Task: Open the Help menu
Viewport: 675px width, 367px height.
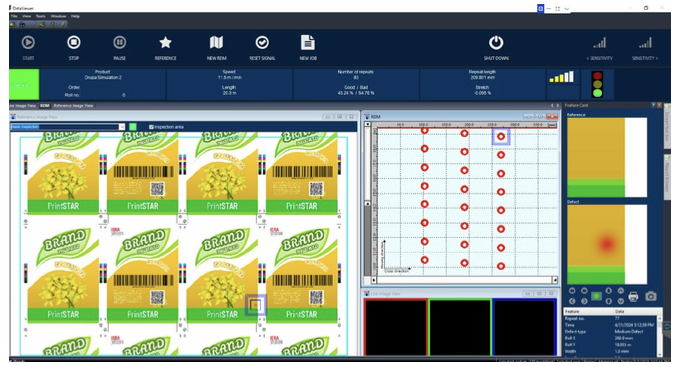Action: tap(75, 16)
